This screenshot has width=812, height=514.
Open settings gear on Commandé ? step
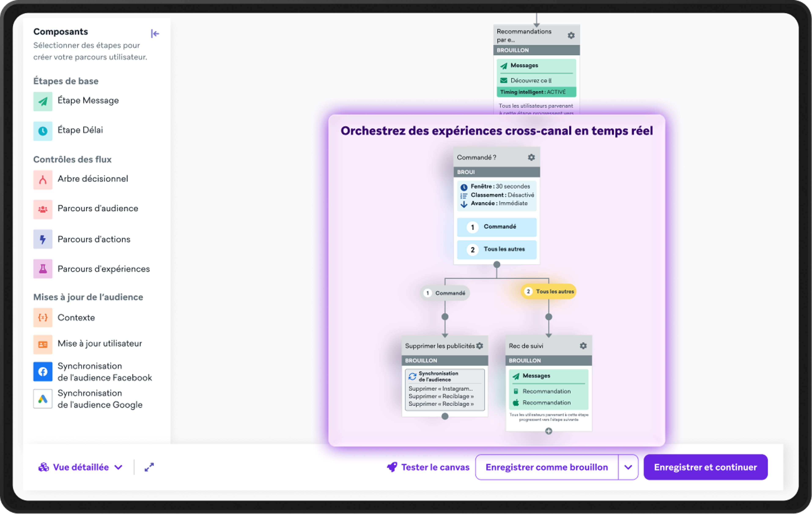[531, 158]
